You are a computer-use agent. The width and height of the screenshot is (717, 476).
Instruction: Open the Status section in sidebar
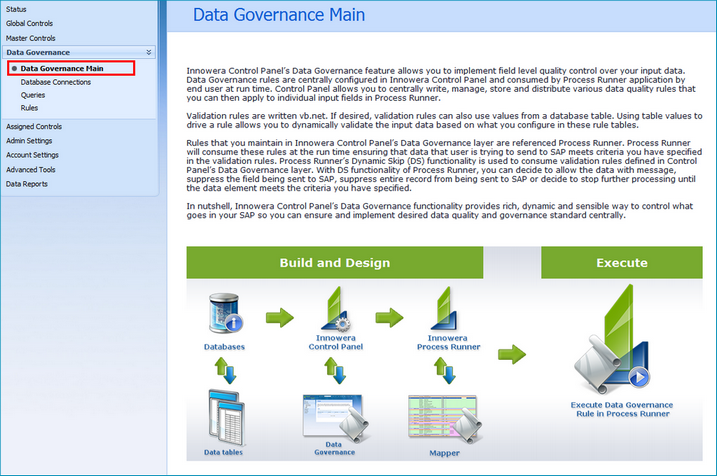pos(16,9)
